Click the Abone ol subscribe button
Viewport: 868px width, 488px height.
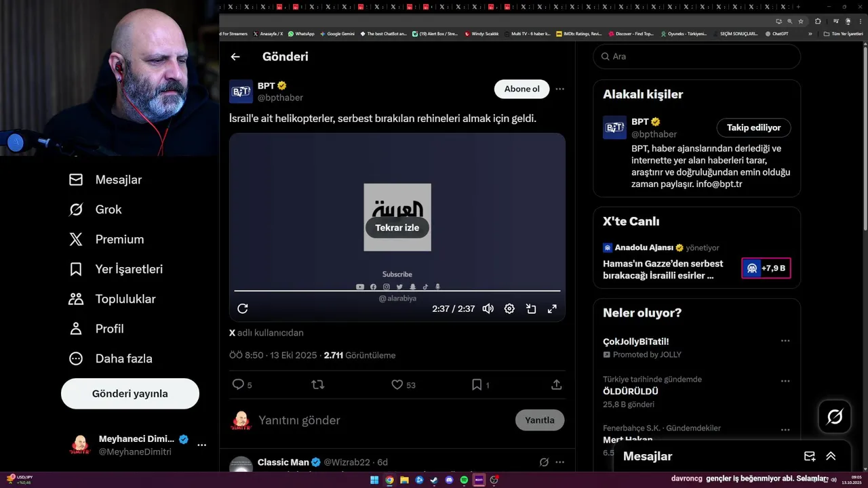[x=521, y=89]
